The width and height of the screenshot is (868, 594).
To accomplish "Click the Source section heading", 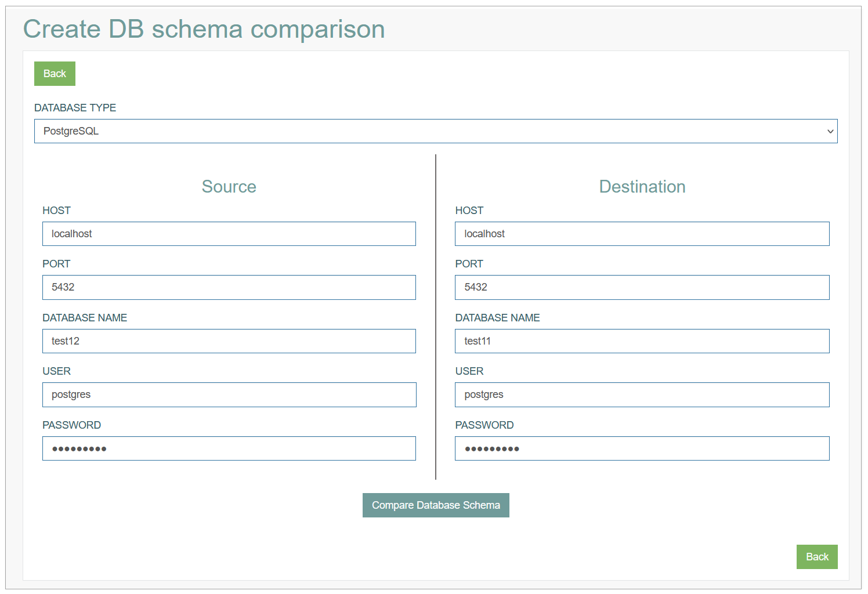I will tap(229, 187).
